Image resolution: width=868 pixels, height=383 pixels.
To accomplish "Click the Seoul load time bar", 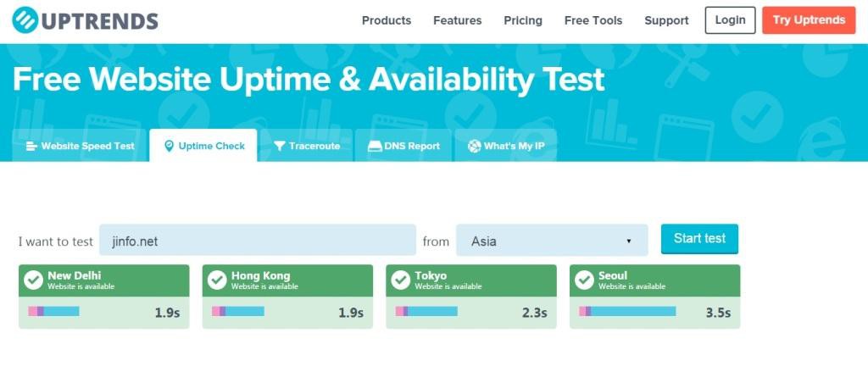I will coord(628,311).
